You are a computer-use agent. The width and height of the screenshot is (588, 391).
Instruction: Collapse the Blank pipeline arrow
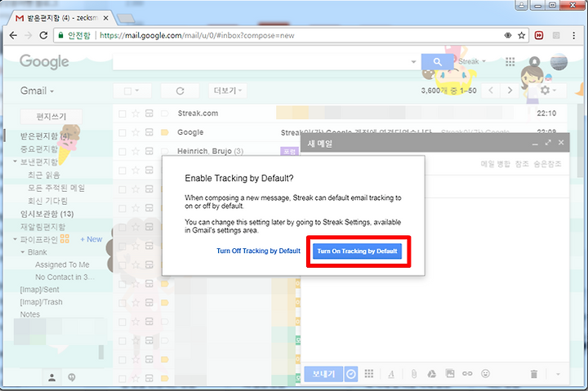(23, 252)
